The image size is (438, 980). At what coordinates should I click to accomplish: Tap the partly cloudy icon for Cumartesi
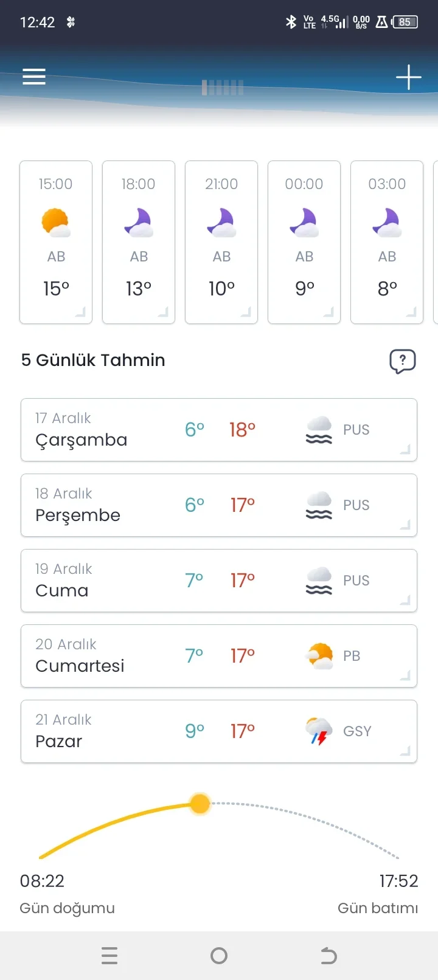[319, 656]
